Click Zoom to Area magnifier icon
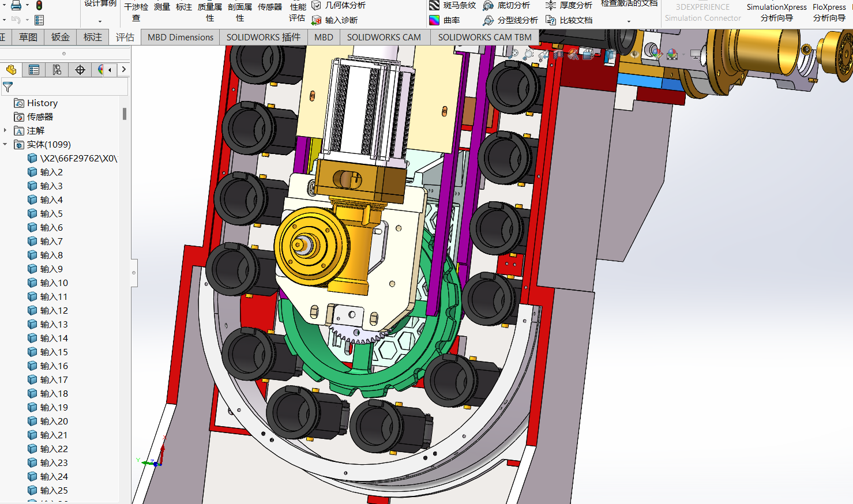The image size is (853, 504). (x=529, y=54)
